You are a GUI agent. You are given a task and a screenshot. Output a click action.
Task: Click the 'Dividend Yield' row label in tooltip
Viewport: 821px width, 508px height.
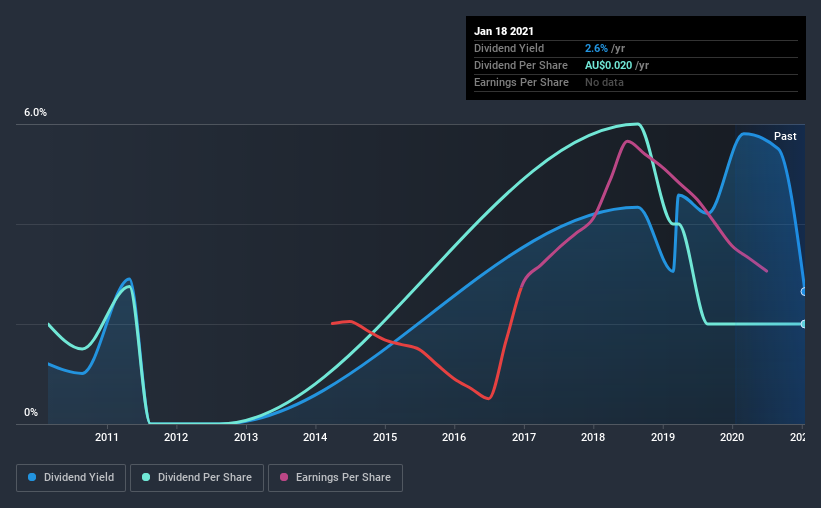509,48
